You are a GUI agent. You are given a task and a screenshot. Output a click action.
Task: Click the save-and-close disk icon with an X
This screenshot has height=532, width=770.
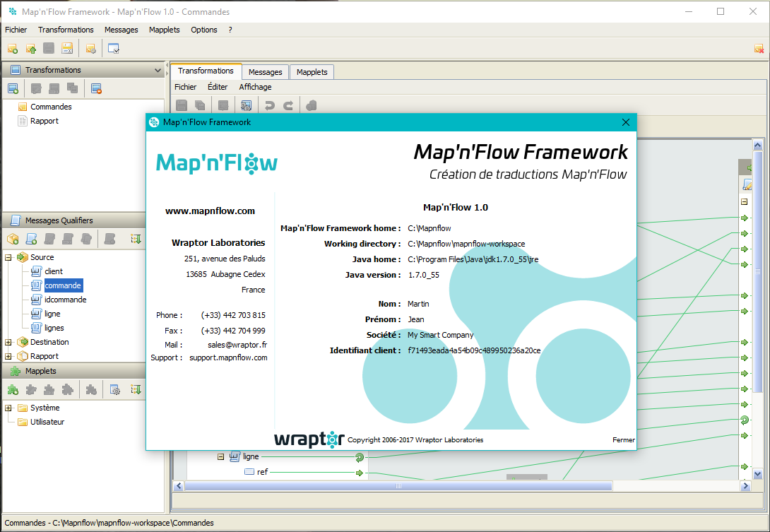pos(67,49)
